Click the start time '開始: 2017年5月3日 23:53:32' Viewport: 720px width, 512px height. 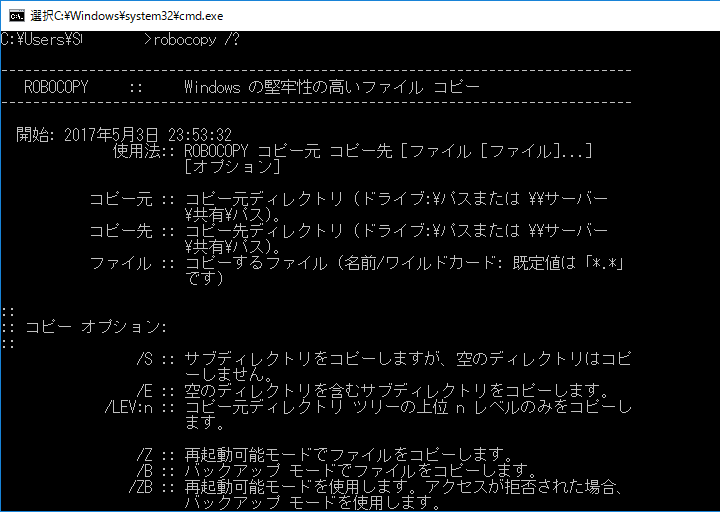124,135
